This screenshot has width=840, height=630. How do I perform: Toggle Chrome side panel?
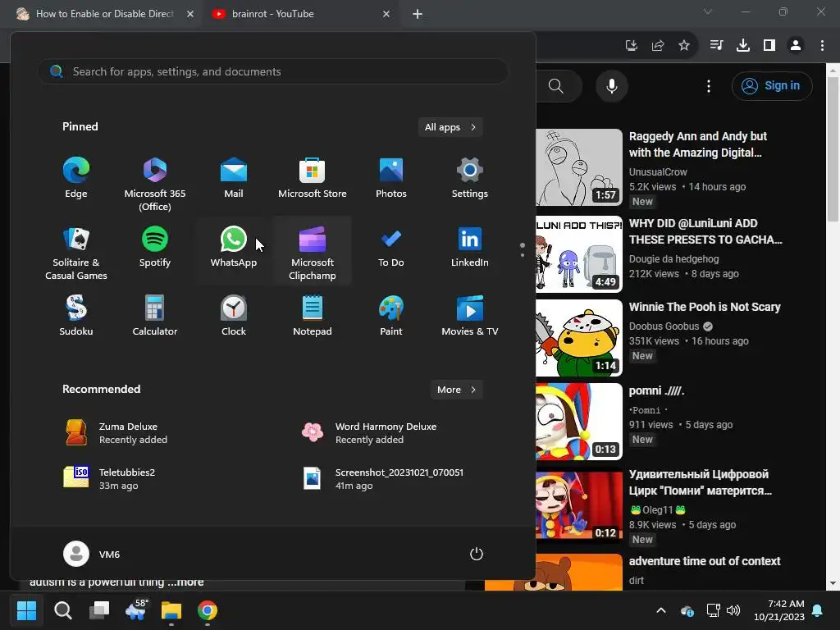tap(769, 46)
